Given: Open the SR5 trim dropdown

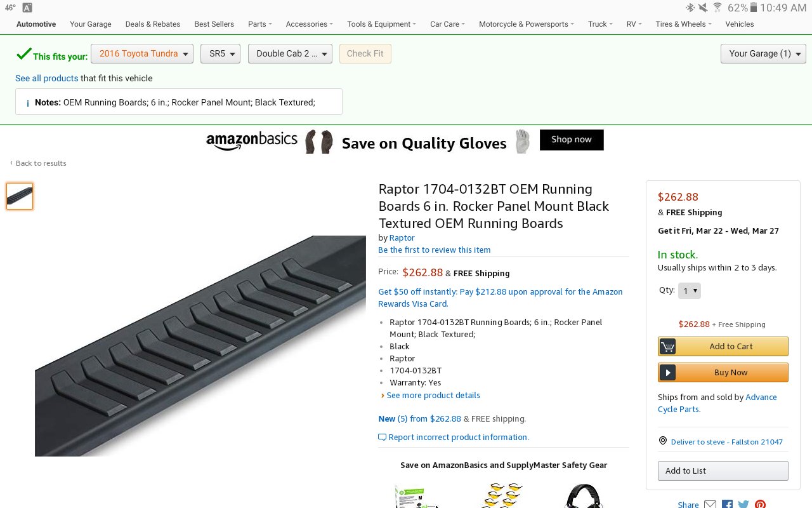Looking at the screenshot, I should click(x=220, y=54).
